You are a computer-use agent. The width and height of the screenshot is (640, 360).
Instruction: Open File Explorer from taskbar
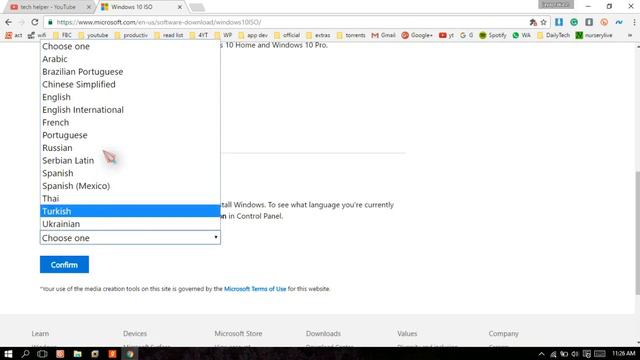pos(78,354)
